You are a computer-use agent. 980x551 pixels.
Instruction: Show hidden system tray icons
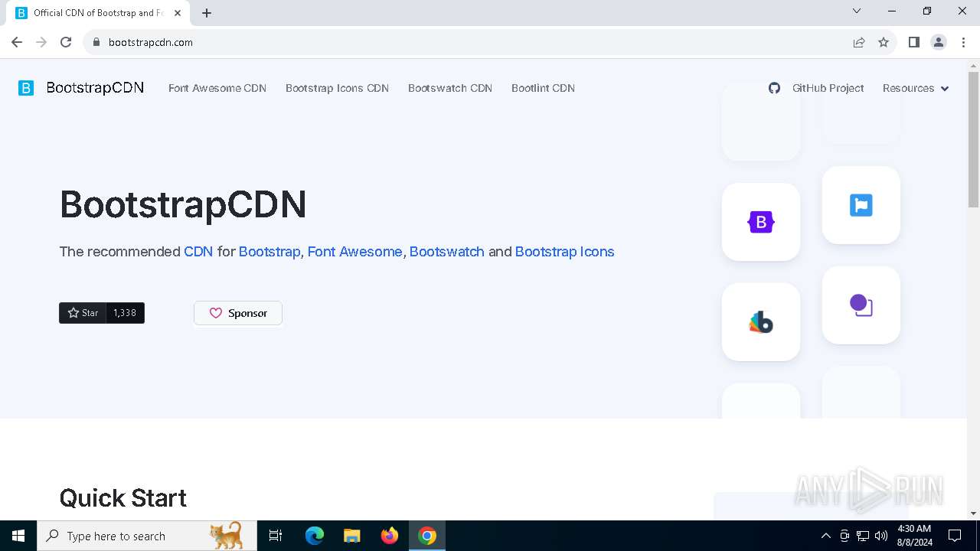[825, 536]
